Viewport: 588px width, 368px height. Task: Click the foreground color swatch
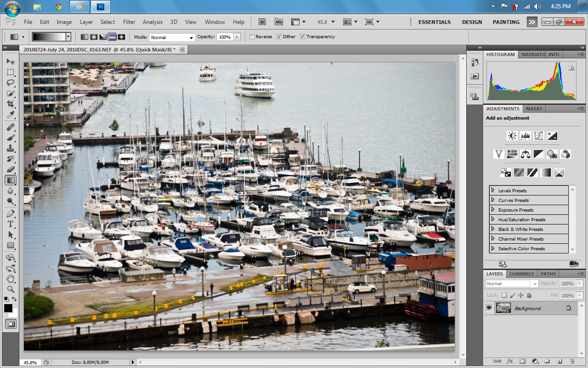pos(8,308)
